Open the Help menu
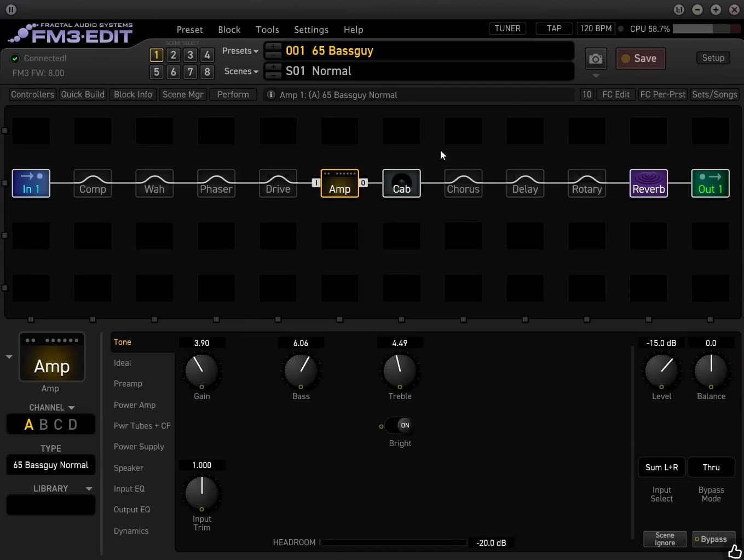744x560 pixels. (x=353, y=30)
